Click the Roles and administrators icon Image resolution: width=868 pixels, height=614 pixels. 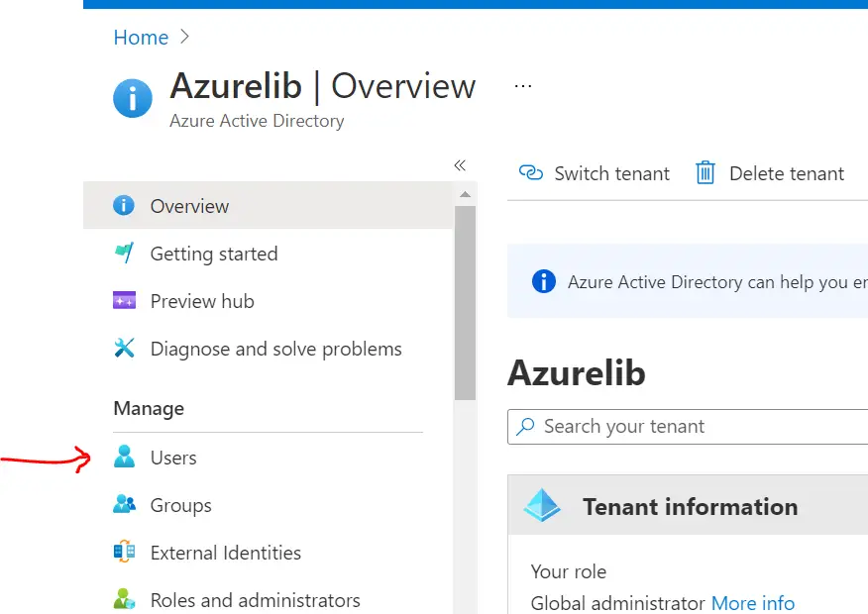pos(124,600)
